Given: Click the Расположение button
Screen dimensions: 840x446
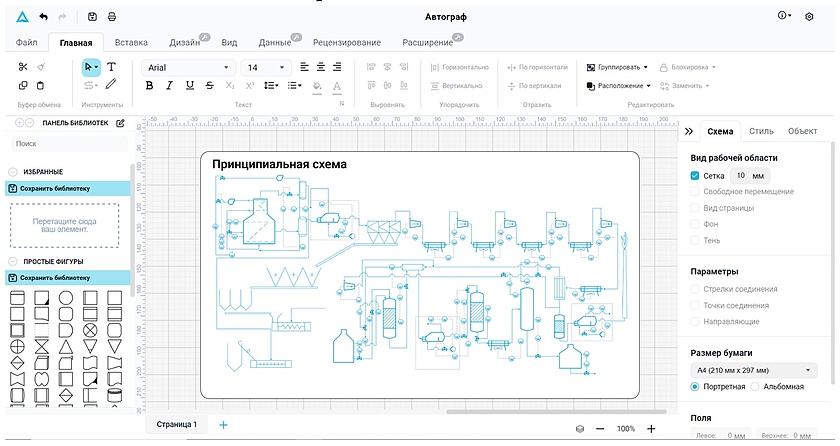Looking at the screenshot, I should click(x=619, y=86).
